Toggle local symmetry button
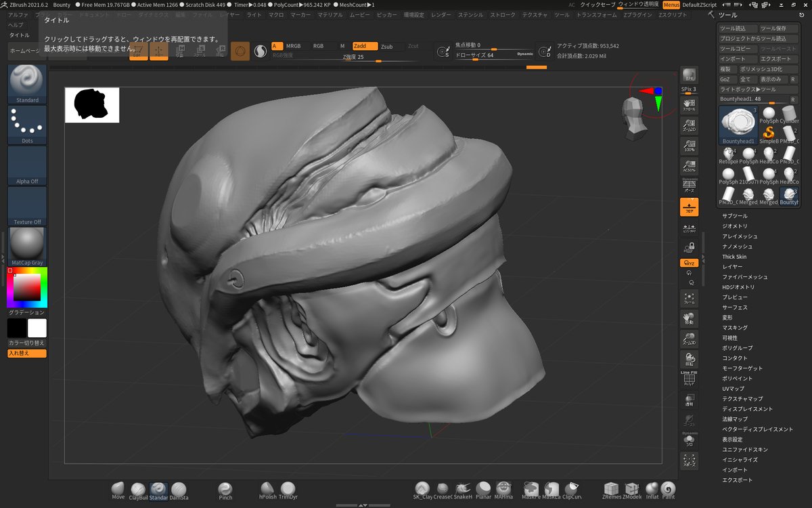 coord(689,228)
